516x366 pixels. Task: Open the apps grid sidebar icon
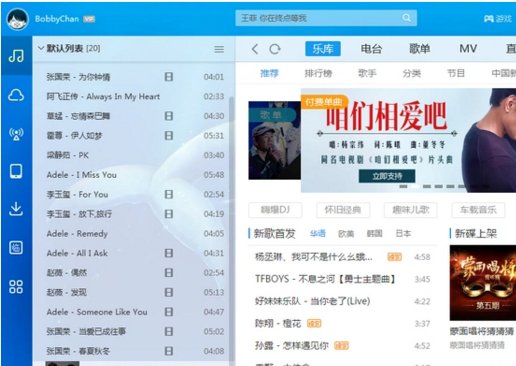[x=16, y=287]
